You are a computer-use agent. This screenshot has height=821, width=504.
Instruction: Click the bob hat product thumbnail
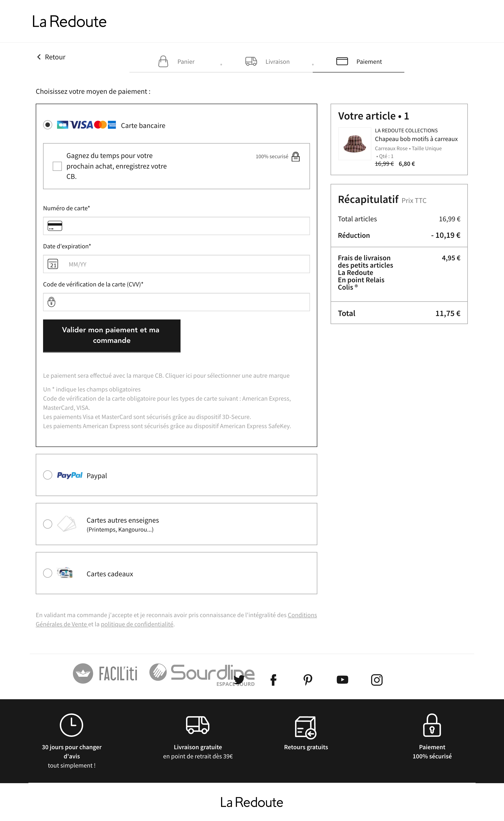355,144
